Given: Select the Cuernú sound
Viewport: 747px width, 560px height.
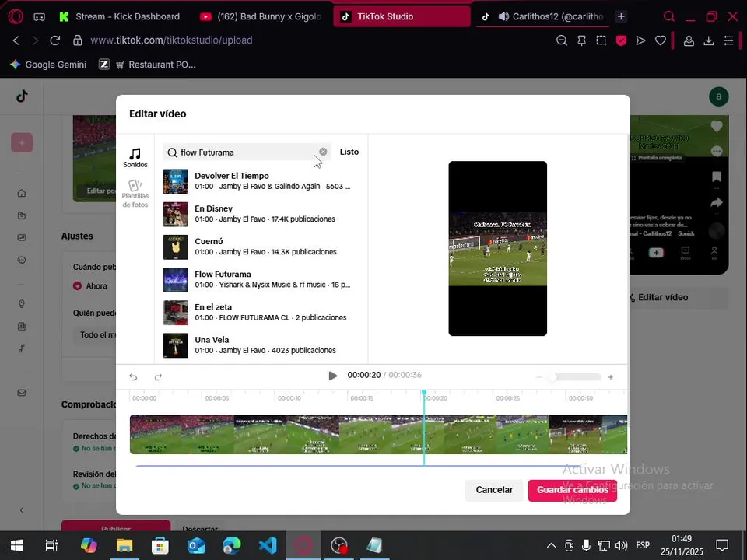Looking at the screenshot, I should (261, 247).
